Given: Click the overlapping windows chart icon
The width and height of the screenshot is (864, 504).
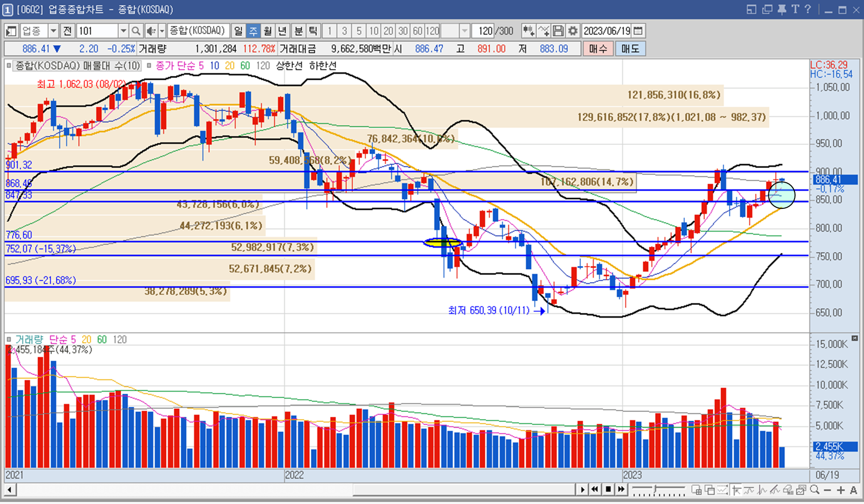Looking at the screenshot, I should coord(710,490).
